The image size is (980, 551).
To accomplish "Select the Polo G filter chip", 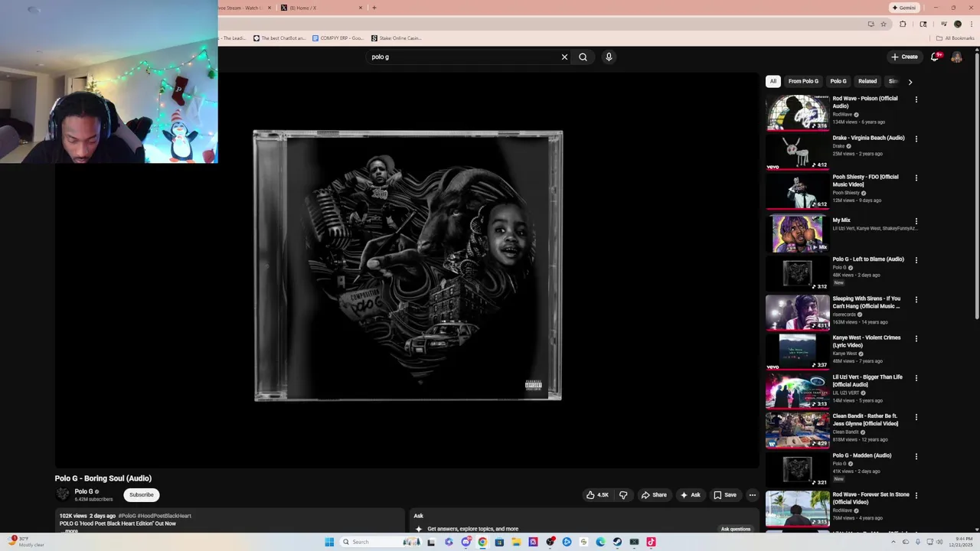I will pyautogui.click(x=838, y=81).
